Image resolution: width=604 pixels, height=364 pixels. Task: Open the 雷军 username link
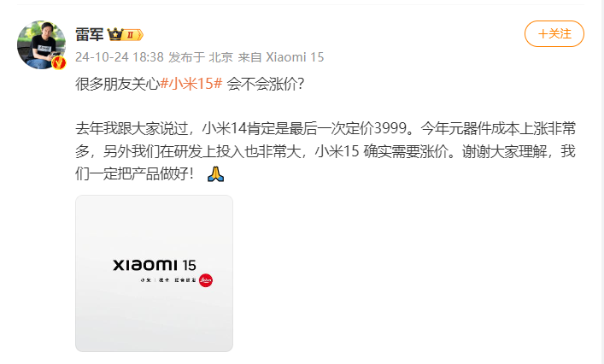click(x=90, y=35)
